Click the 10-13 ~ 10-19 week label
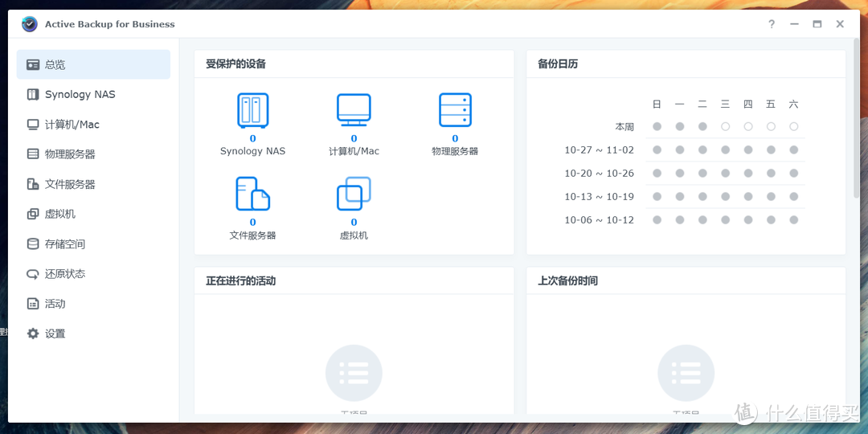 pos(600,197)
